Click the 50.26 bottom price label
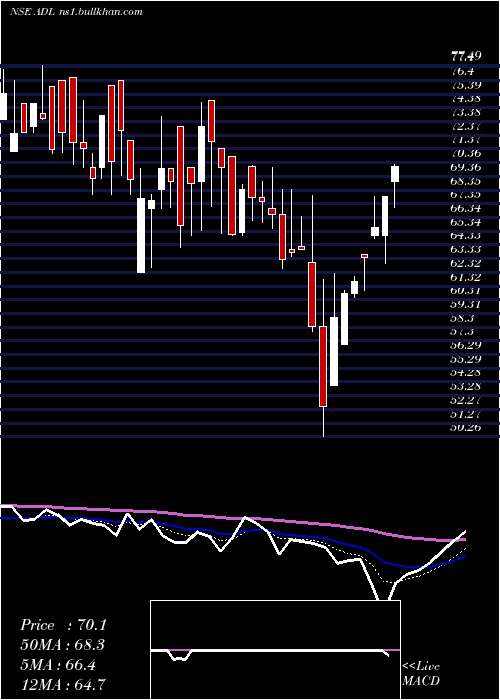 click(466, 428)
